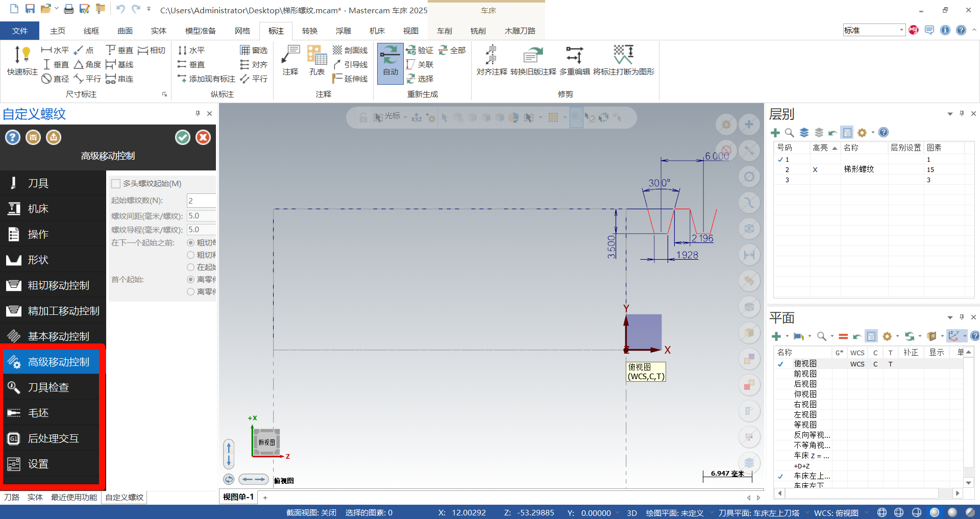Click Multi-Edit tool
This screenshot has height=519, width=980.
[574, 61]
